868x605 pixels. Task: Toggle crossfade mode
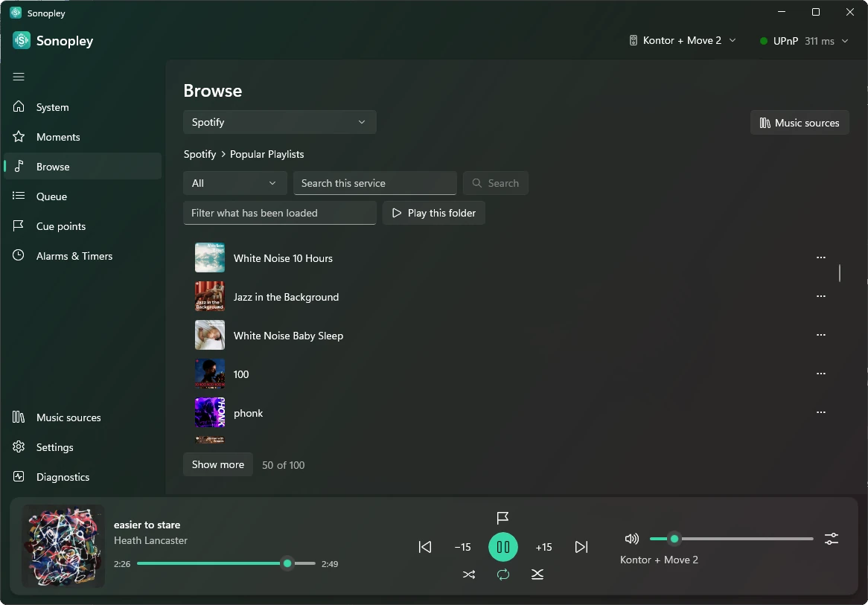pyautogui.click(x=537, y=574)
